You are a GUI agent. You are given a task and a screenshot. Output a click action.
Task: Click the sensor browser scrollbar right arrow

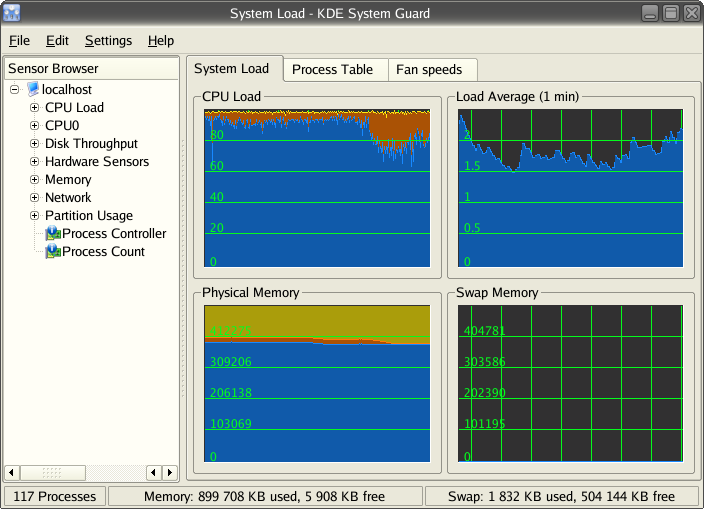pos(170,472)
